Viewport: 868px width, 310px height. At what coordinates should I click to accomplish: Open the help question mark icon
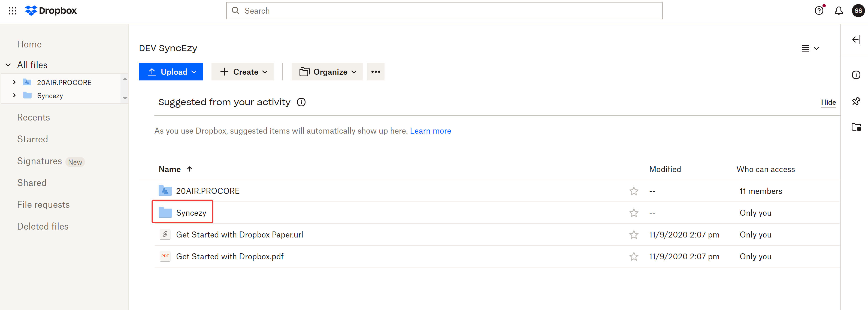[x=819, y=11]
